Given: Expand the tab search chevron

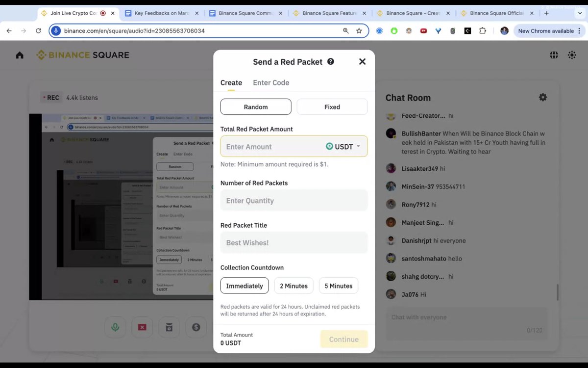Looking at the screenshot, I should click(x=580, y=13).
